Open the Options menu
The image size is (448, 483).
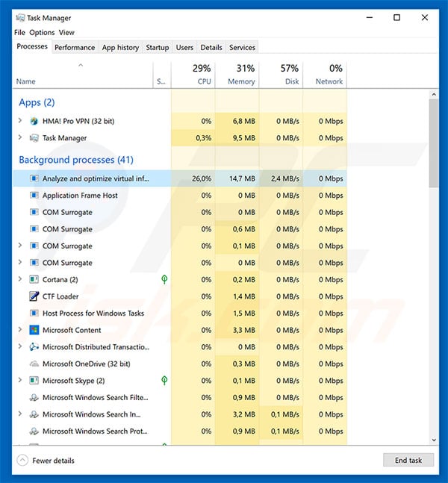point(42,33)
